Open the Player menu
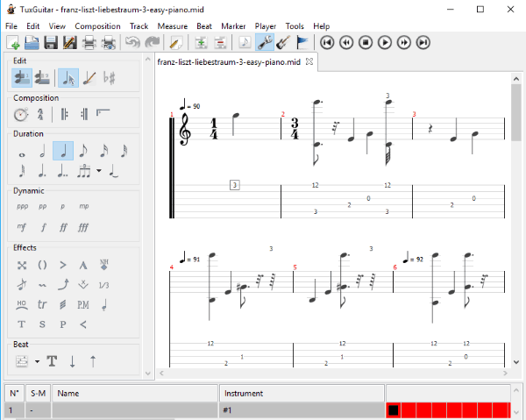Viewport: 526px width, 420px height. pyautogui.click(x=266, y=26)
